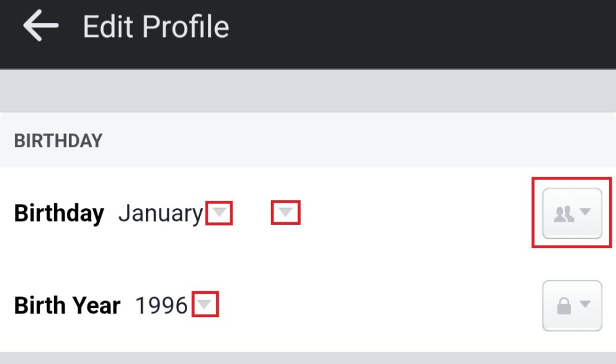This screenshot has width=616, height=364.
Task: Open the Birth Year privacy selector button
Action: pos(572,306)
